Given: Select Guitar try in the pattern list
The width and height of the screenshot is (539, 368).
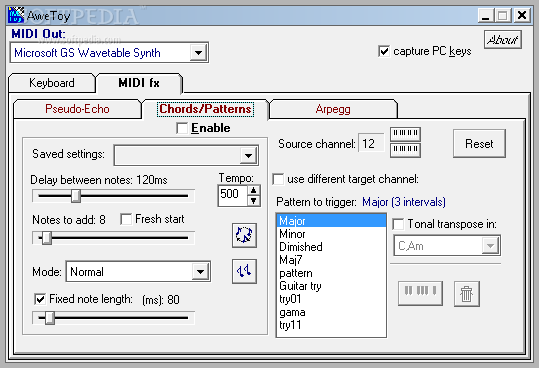Looking at the screenshot, I should pyautogui.click(x=331, y=286).
